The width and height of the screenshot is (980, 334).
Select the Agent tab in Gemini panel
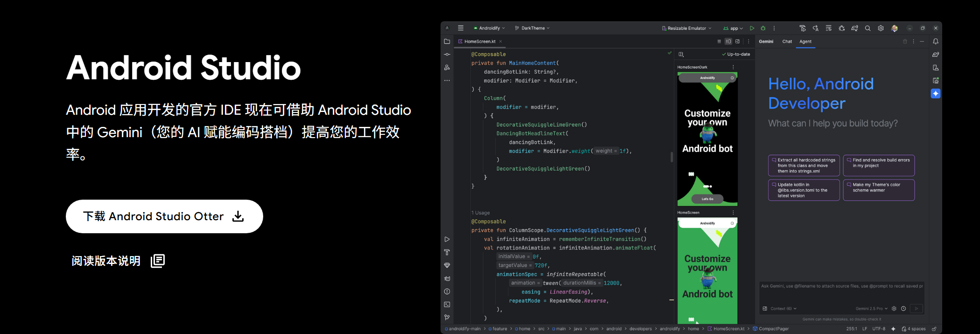(x=805, y=42)
